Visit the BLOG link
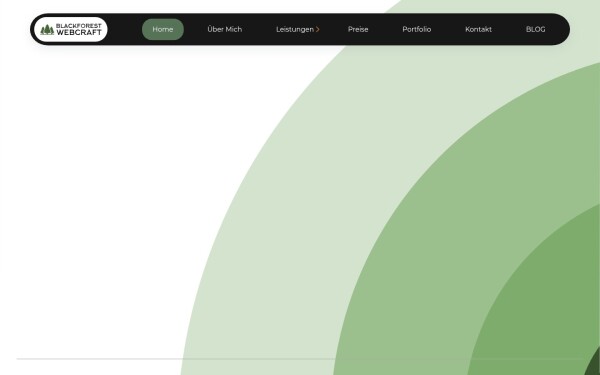The height and width of the screenshot is (375, 600). click(535, 29)
